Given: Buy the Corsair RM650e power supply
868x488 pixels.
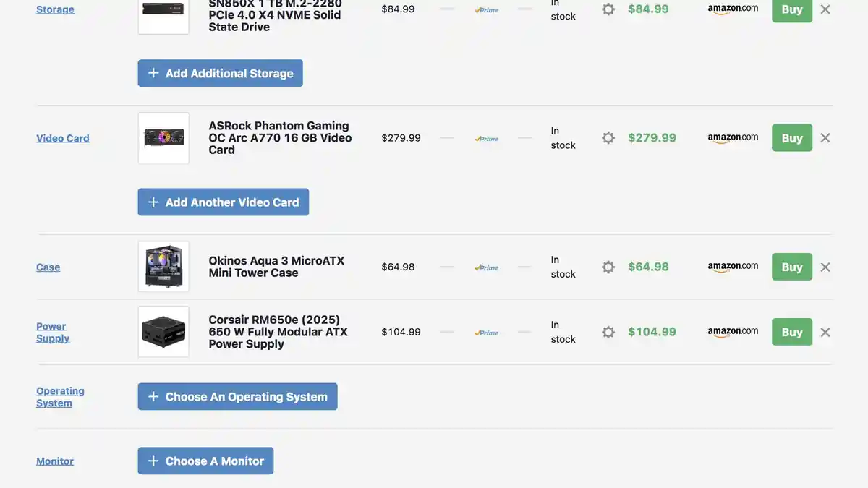Looking at the screenshot, I should pyautogui.click(x=791, y=332).
